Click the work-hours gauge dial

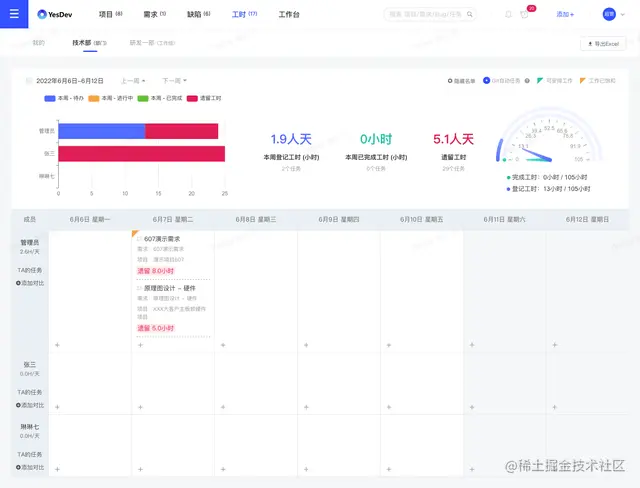point(549,137)
